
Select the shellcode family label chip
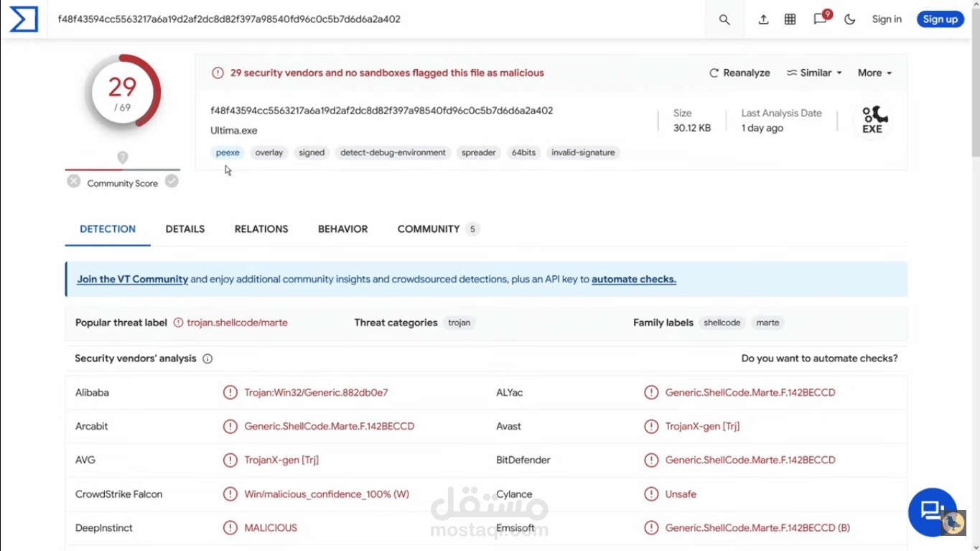pos(722,323)
